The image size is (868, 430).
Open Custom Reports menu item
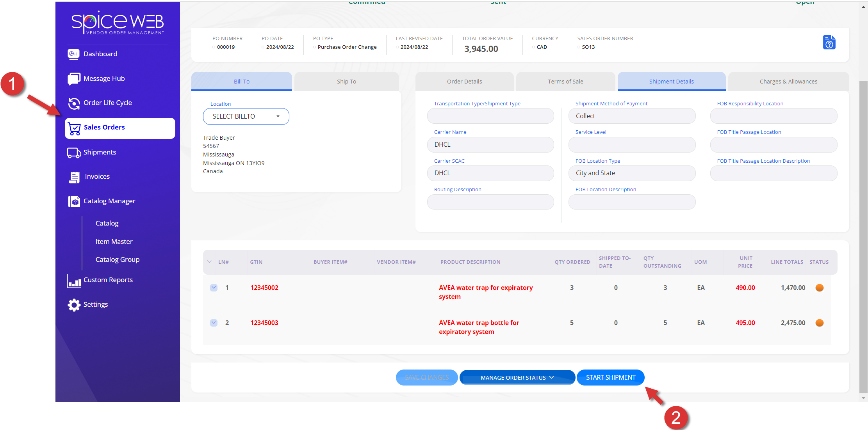click(x=108, y=280)
